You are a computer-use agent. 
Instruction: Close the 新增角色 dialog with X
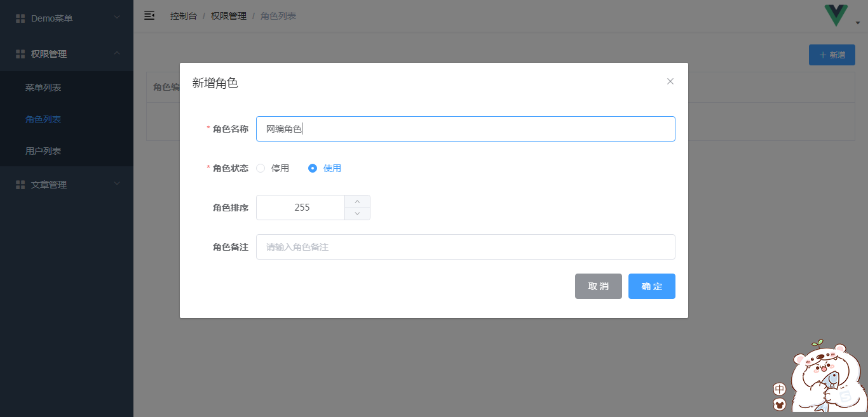tap(670, 81)
